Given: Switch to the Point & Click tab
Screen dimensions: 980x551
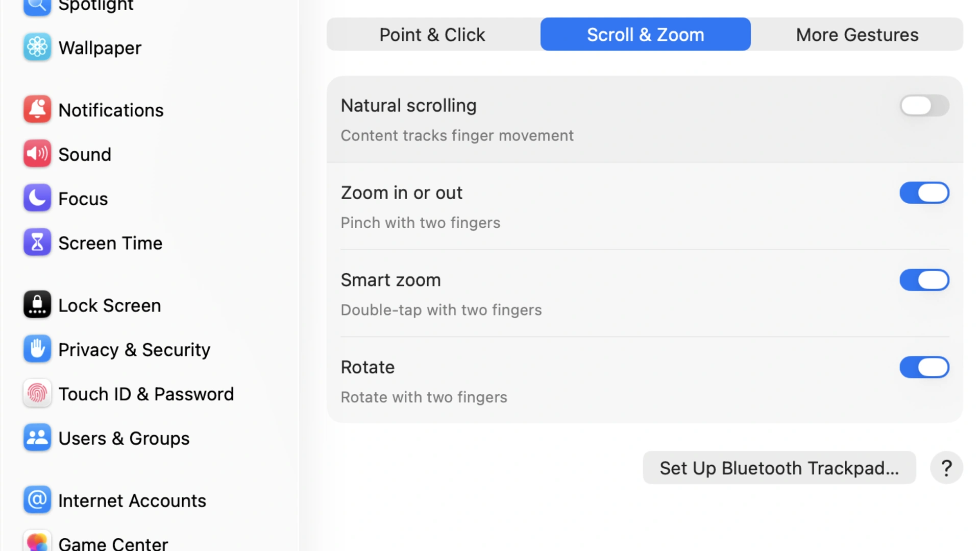Looking at the screenshot, I should click(x=432, y=34).
